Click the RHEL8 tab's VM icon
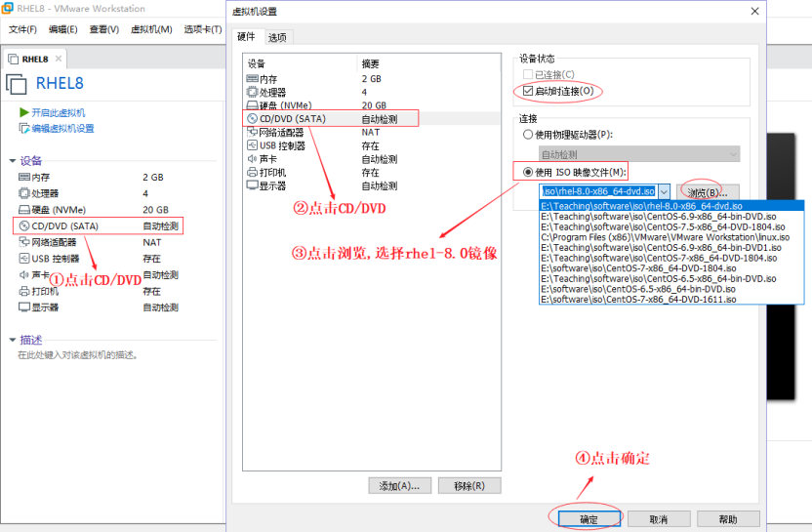The width and height of the screenshot is (812, 532). point(14,59)
